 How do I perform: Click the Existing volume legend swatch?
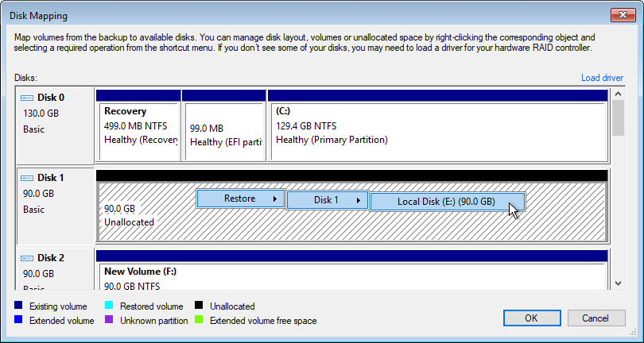tap(18, 306)
